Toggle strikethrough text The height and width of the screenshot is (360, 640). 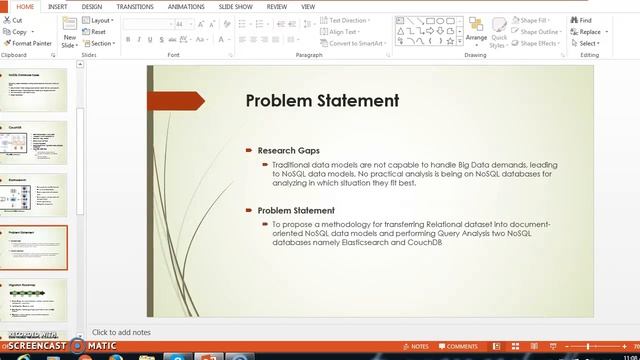(172, 40)
